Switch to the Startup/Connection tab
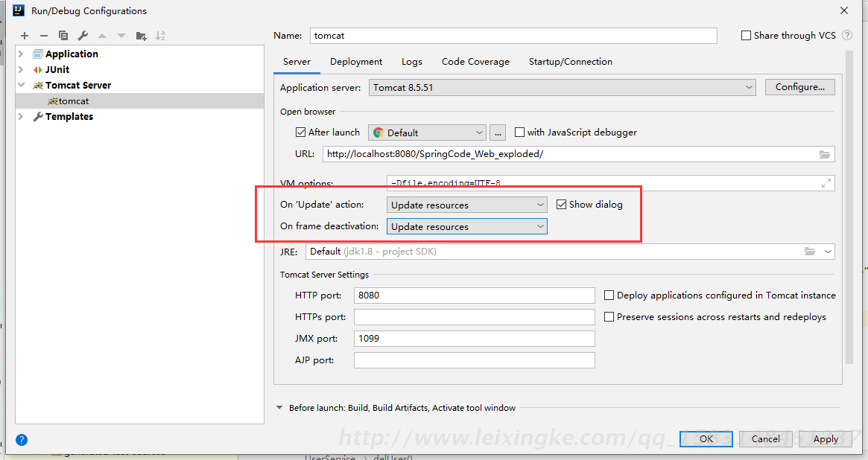 570,62
